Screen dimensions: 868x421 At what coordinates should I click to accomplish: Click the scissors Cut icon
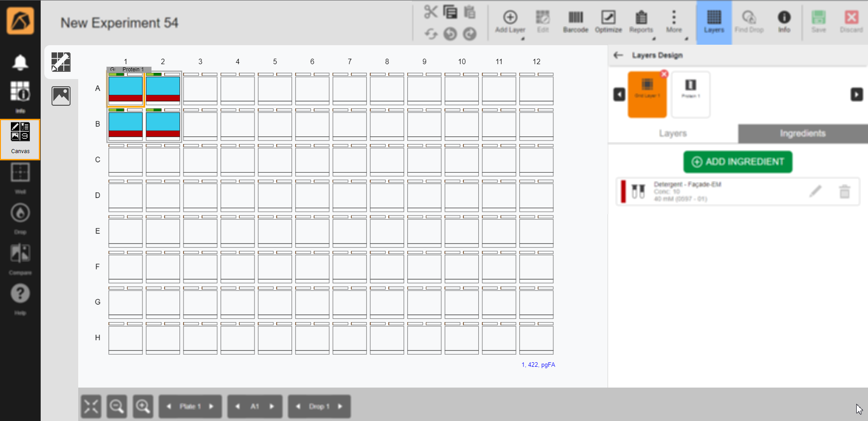tap(430, 12)
